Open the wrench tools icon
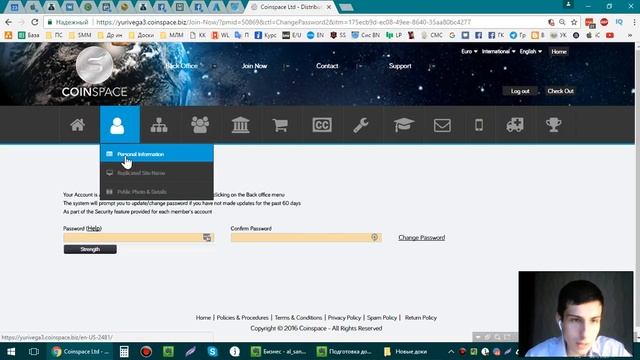This screenshot has height=360, width=640. (361, 125)
